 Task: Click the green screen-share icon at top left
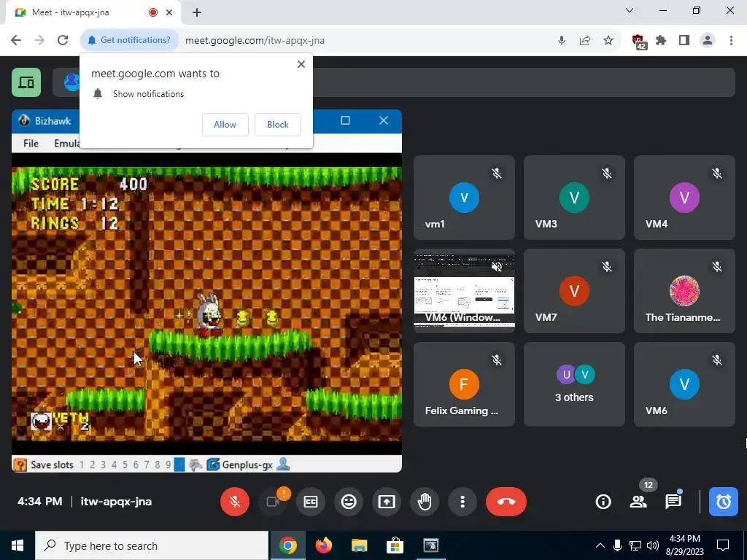[26, 82]
